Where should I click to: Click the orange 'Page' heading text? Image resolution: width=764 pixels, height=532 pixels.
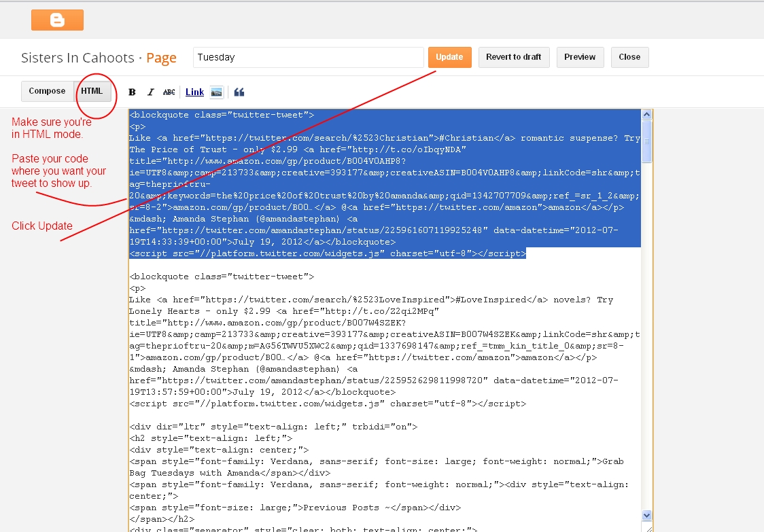161,58
